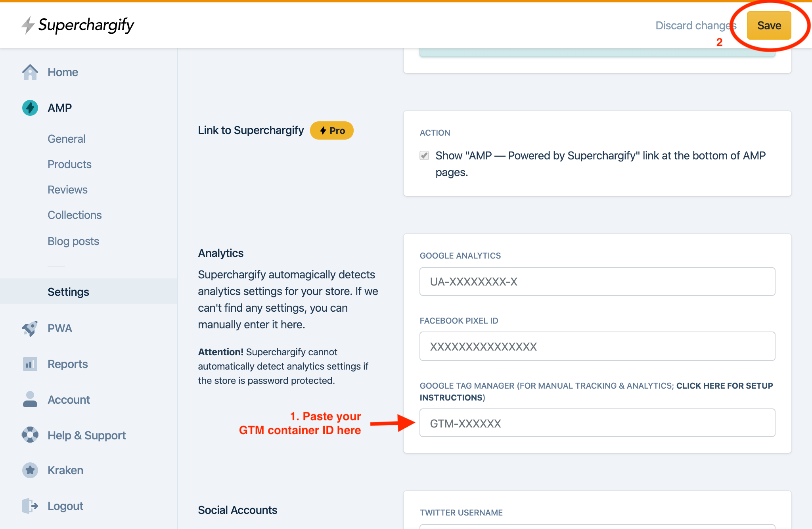Click the Help & Support lifebuoy icon
The height and width of the screenshot is (529, 812).
(x=30, y=435)
